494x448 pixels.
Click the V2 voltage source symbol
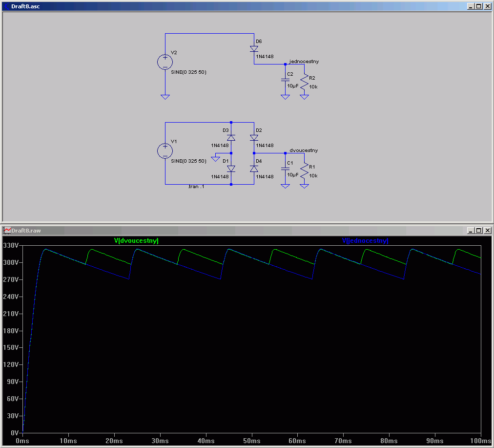coord(165,62)
